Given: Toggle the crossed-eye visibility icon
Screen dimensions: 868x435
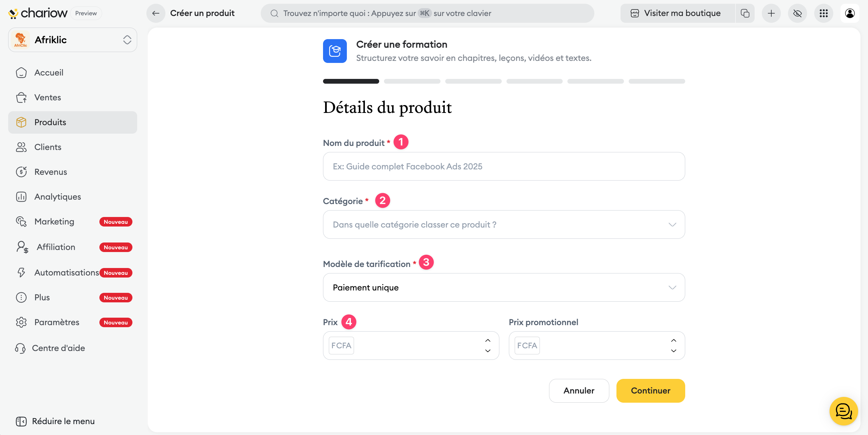Looking at the screenshot, I should pos(797,13).
